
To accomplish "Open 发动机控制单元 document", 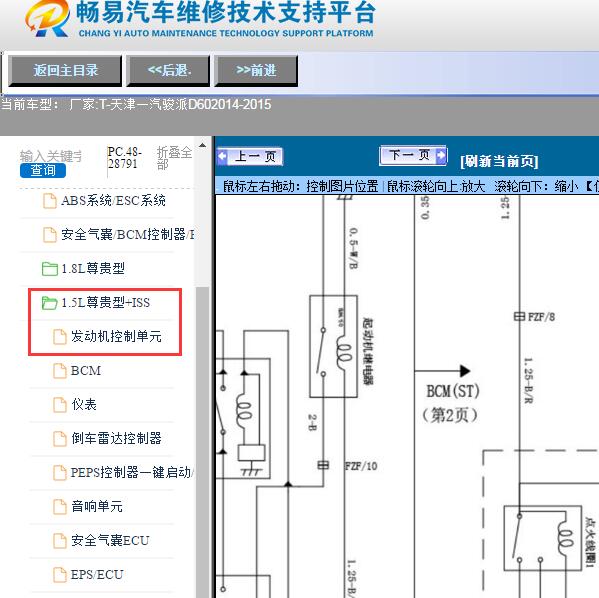I will click(x=116, y=336).
